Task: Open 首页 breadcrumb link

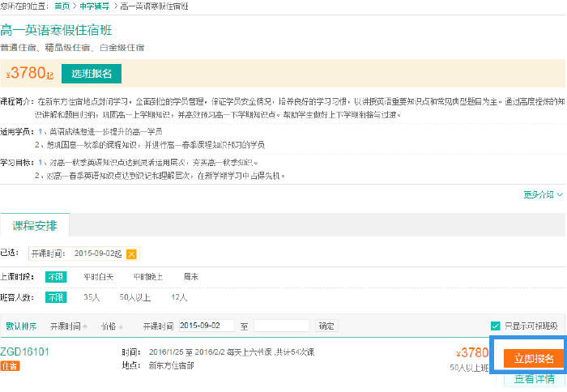Action: click(62, 6)
